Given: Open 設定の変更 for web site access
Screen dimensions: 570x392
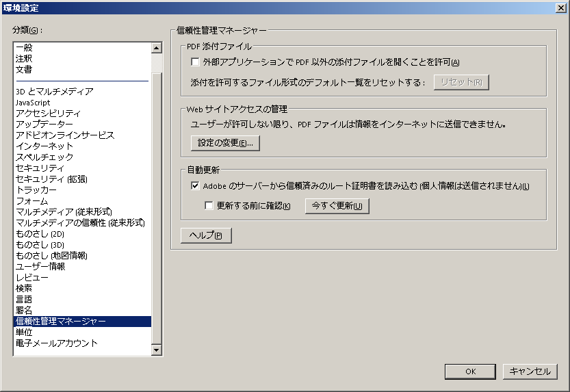Looking at the screenshot, I should point(225,143).
